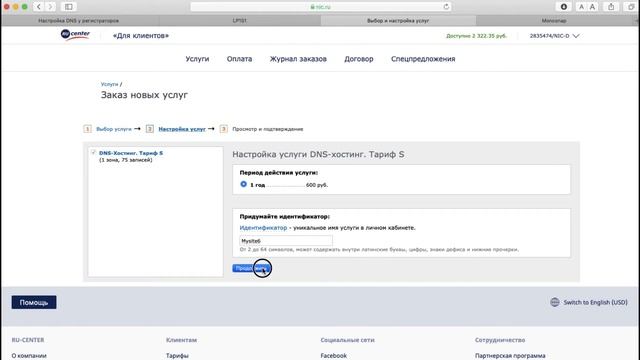Click «Для клиентов» link
The image size is (640, 360).
(x=141, y=36)
